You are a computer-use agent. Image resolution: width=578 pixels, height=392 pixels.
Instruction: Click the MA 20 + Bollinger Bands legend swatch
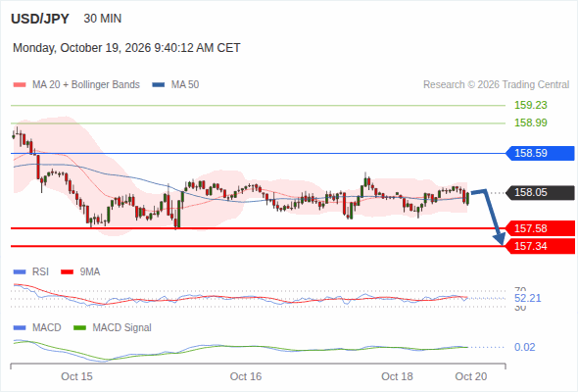20,85
